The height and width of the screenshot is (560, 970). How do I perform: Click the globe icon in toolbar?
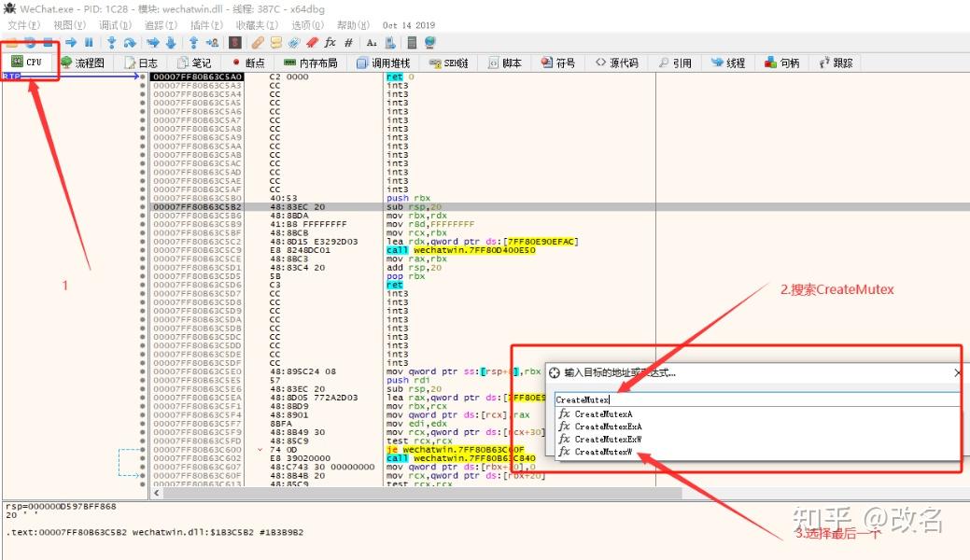click(429, 42)
